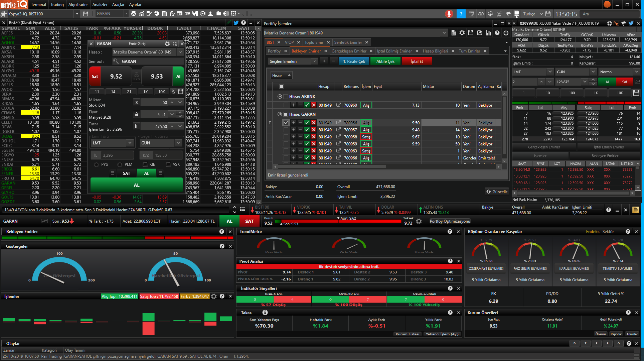Image resolution: width=644 pixels, height=361 pixels.
Task: Enable the KIE checkbox
Action: tap(145, 164)
